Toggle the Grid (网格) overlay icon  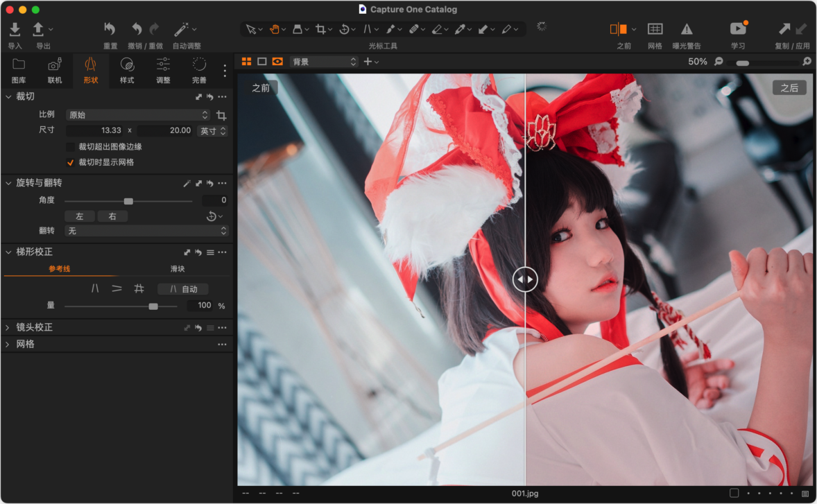pyautogui.click(x=655, y=29)
